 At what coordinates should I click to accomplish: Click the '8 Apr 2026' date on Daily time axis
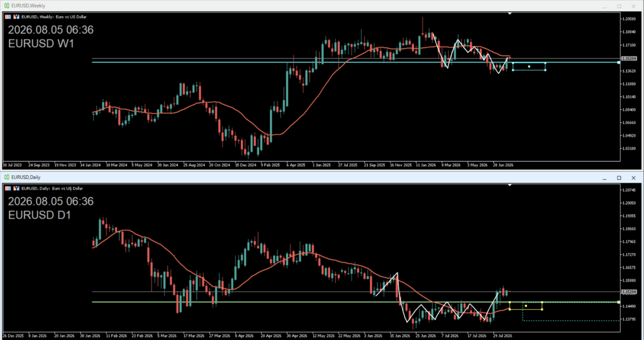tap(245, 336)
